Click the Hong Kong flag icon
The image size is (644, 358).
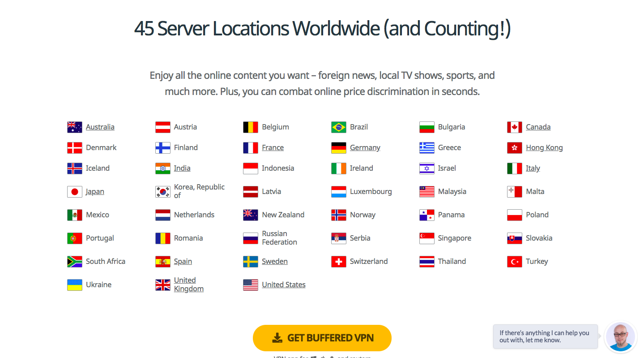click(x=515, y=148)
